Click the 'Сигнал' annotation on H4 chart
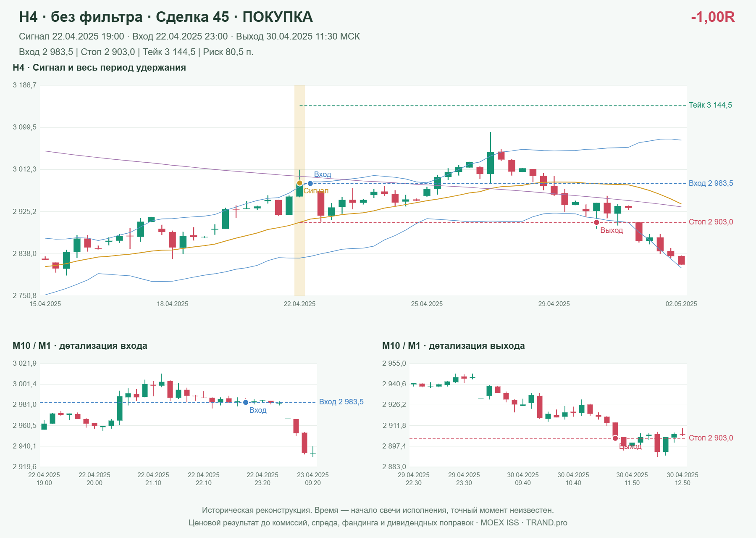756x538 pixels. click(x=316, y=191)
